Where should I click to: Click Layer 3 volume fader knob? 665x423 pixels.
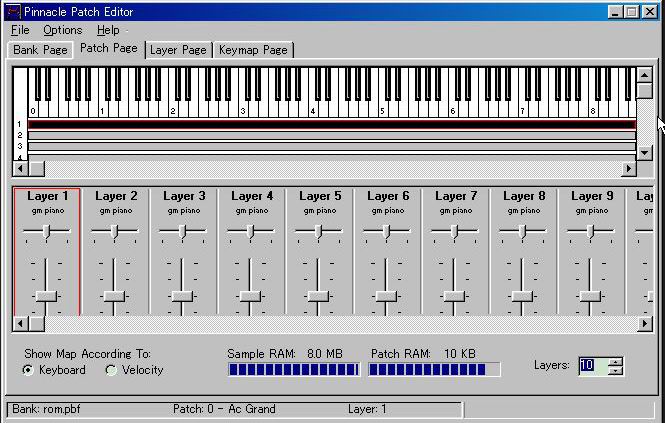click(x=182, y=296)
